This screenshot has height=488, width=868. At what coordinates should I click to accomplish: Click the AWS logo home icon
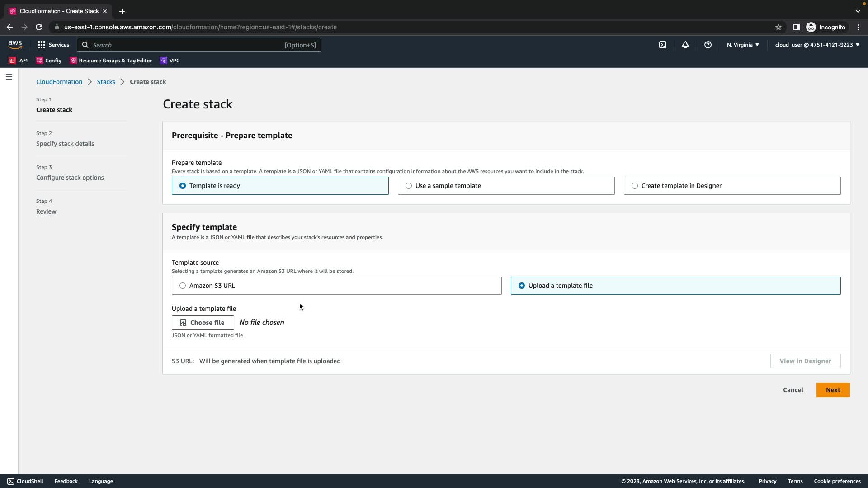(x=15, y=44)
